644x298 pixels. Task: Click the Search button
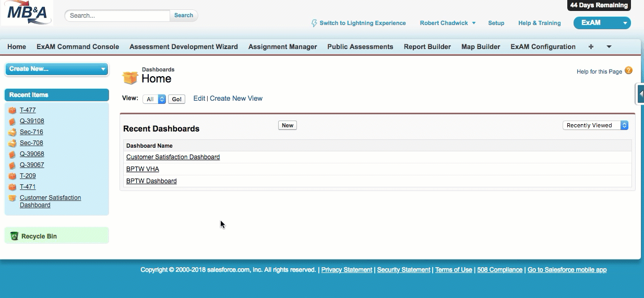point(184,15)
